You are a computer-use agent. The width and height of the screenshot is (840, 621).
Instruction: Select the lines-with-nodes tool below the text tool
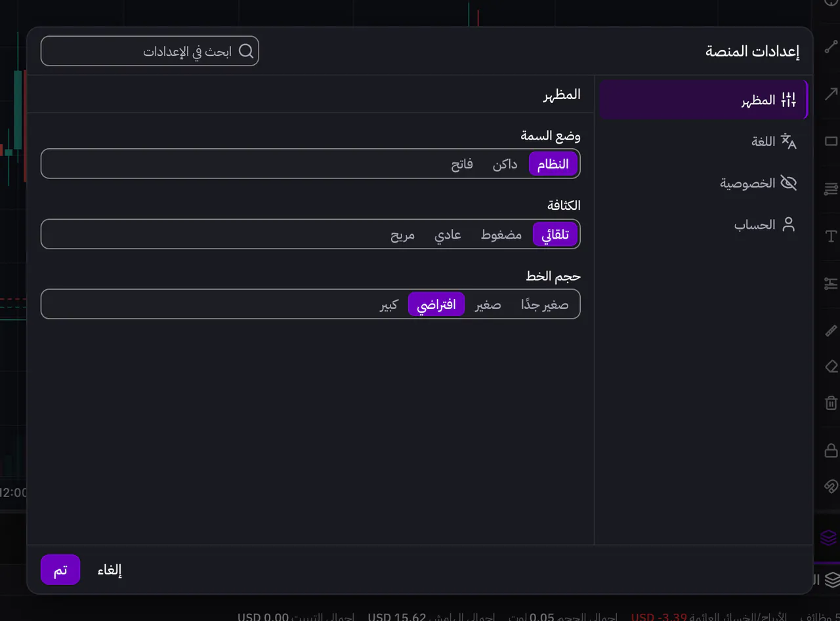tap(831, 283)
